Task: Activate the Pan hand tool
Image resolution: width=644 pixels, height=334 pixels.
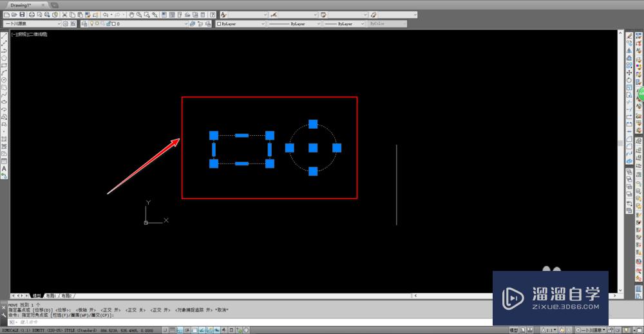Action: [x=131, y=15]
